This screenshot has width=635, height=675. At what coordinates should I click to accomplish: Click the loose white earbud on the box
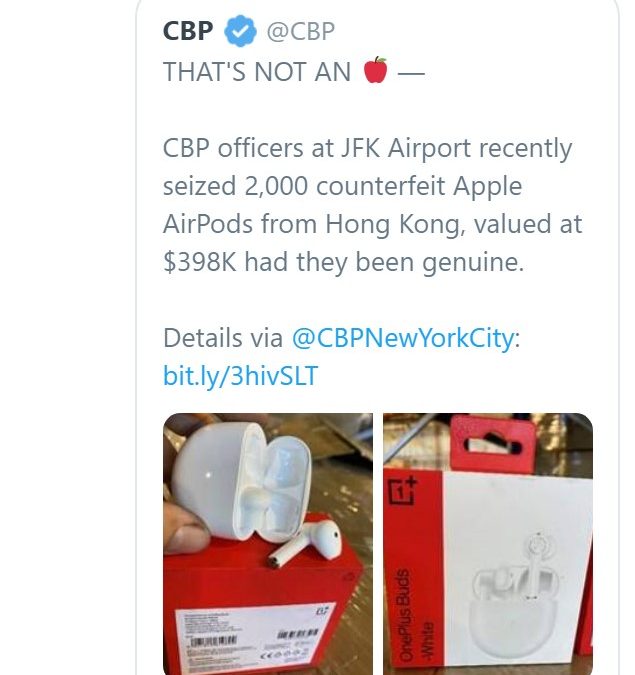pos(306,543)
